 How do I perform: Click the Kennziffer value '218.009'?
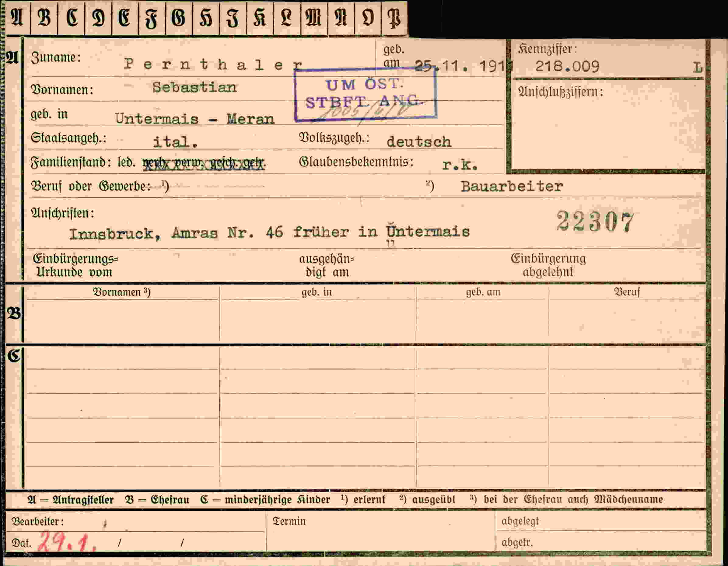pos(567,66)
